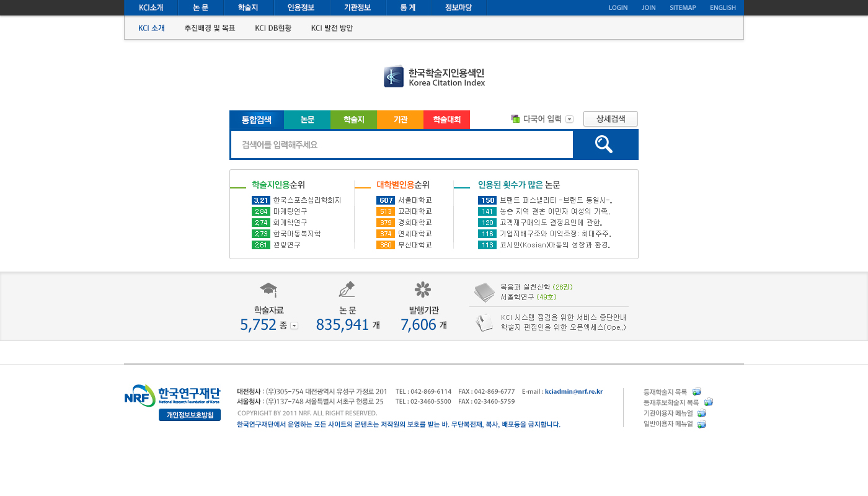The width and height of the screenshot is (868, 496).
Task: Open the paper 고객재구매의도 결정요인에 관한
Action: click(551, 223)
